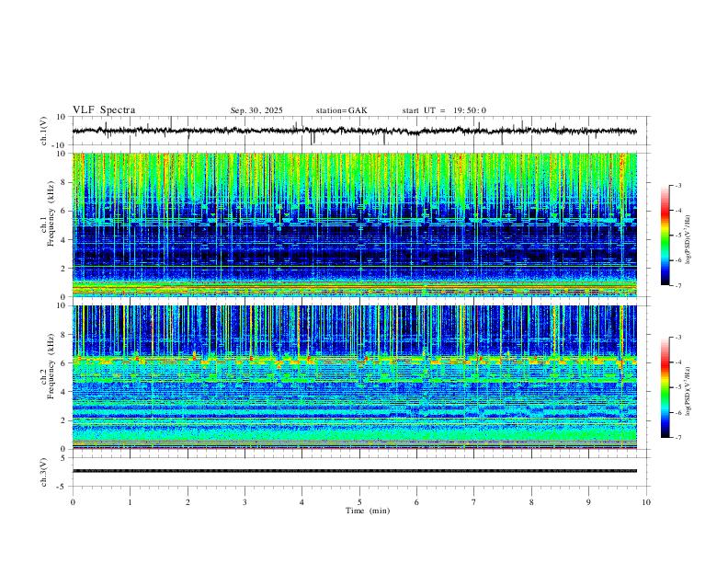
Task: Click the ch.3 black signal trace
Action: [x=354, y=471]
